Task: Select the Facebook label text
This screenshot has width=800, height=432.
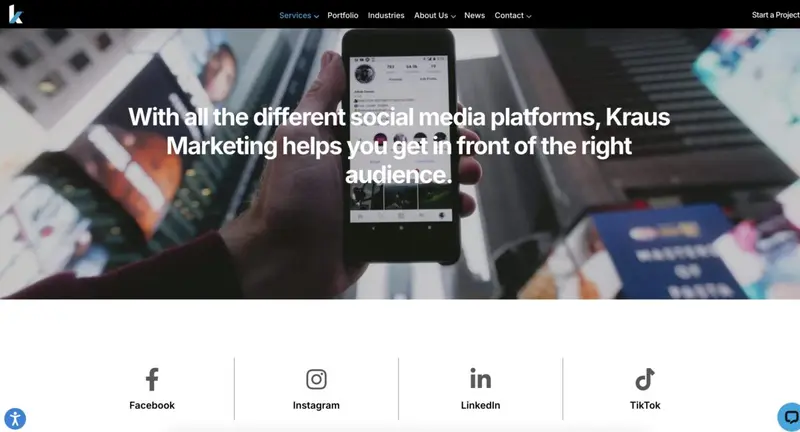Action: 152,405
